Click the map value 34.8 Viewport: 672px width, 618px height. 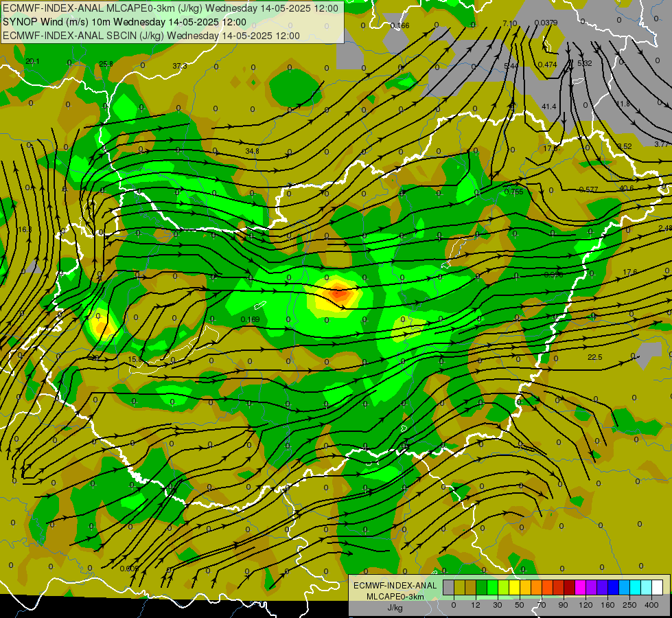[x=252, y=151]
